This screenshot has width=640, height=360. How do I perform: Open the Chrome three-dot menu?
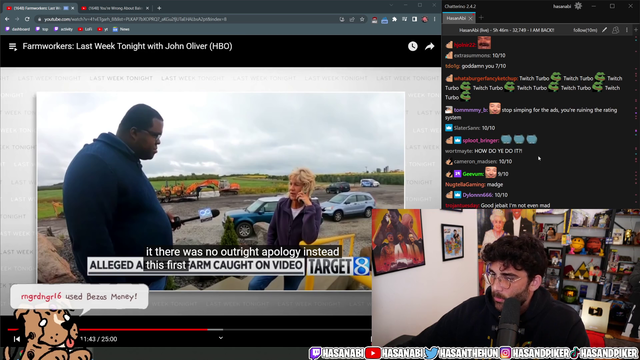[435, 19]
